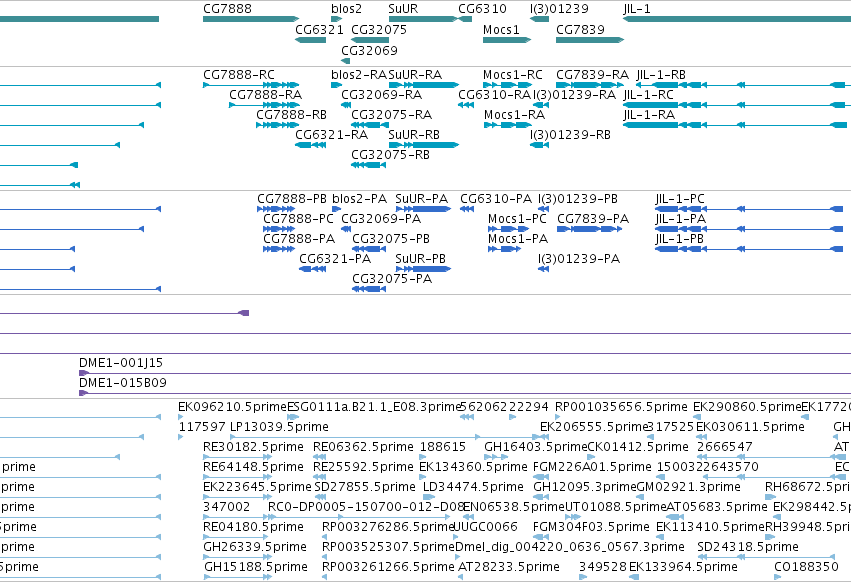The width and height of the screenshot is (851, 582).
Task: Open the CG6310 gene label
Action: coord(482,9)
